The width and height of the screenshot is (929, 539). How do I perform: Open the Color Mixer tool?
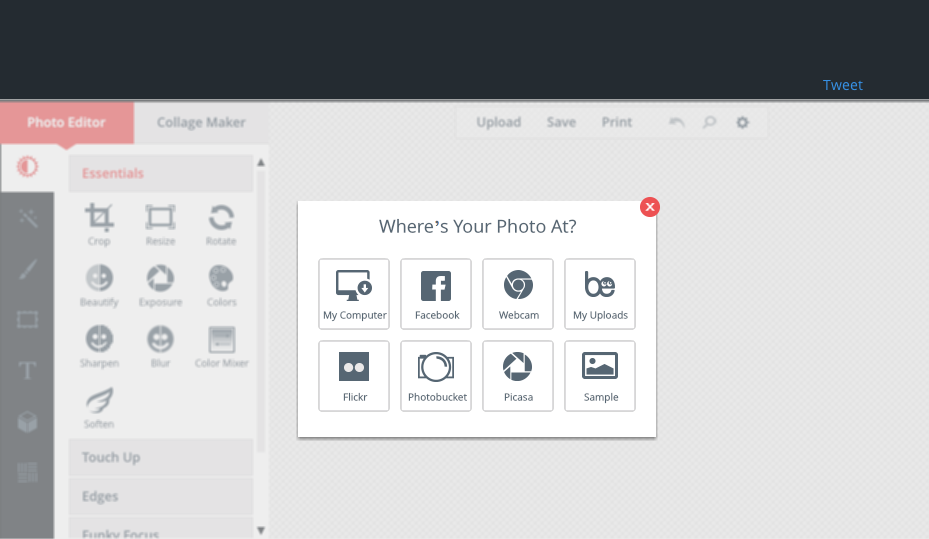[x=221, y=346]
